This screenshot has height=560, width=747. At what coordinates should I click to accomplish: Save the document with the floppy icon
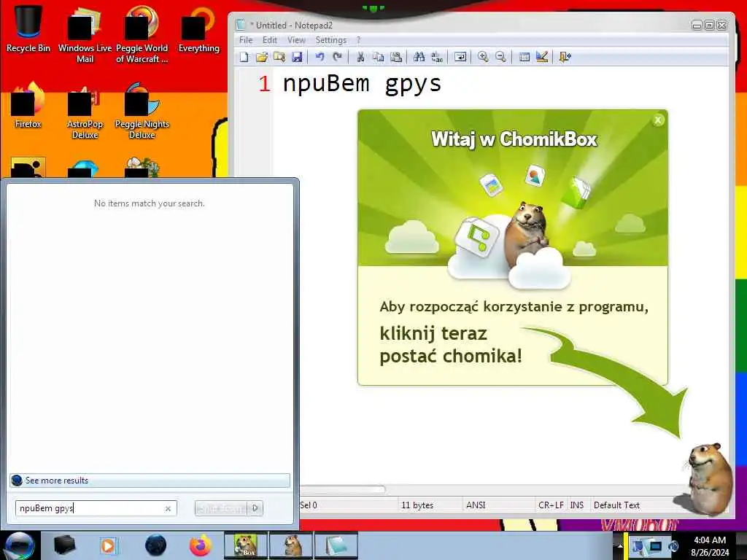(x=297, y=57)
